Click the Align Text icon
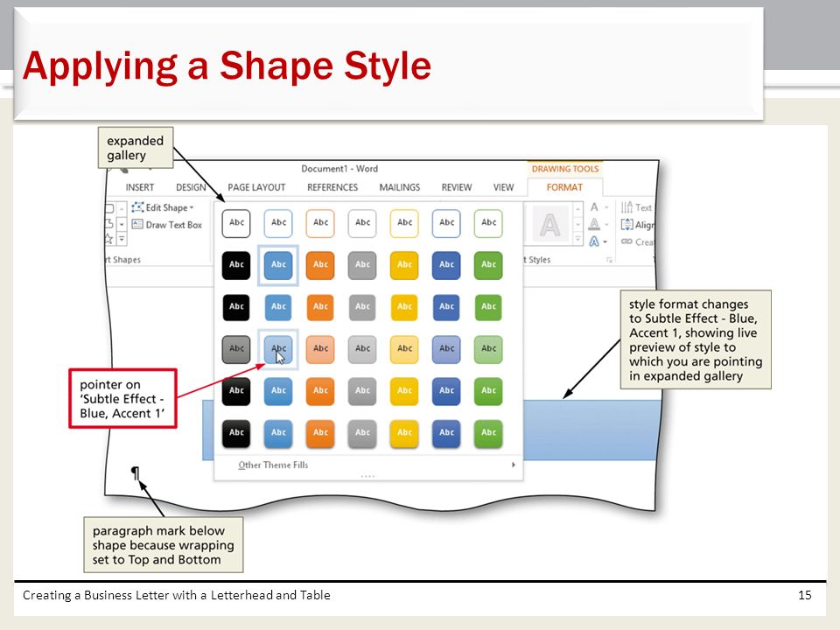This screenshot has width=840, height=630. pos(626,225)
